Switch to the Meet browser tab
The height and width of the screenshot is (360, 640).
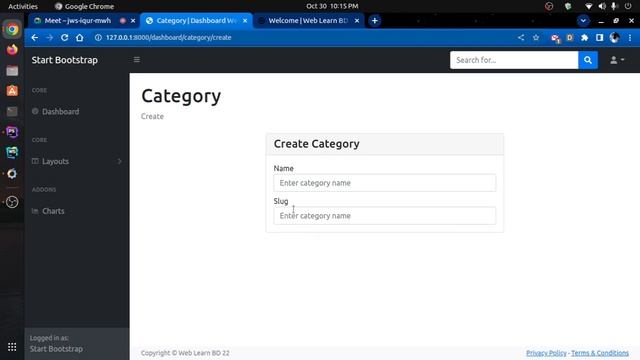pyautogui.click(x=78, y=20)
